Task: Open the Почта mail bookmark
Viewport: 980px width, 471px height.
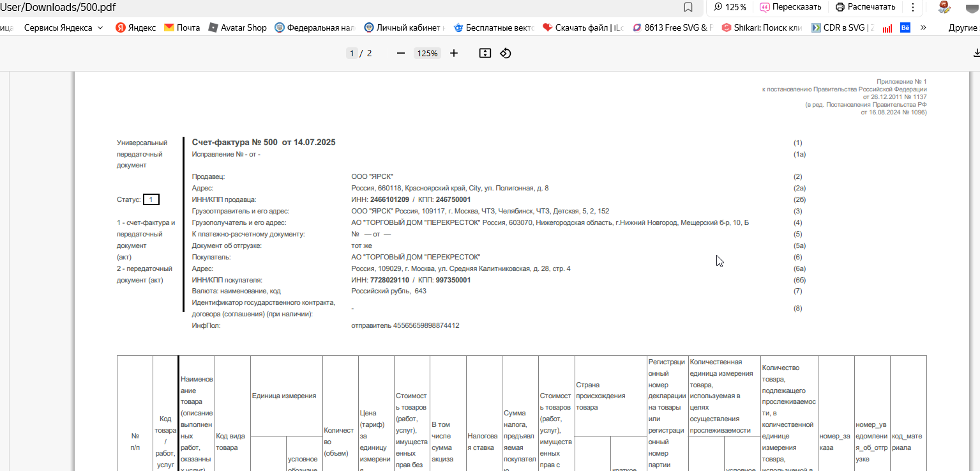Action: tap(182, 27)
